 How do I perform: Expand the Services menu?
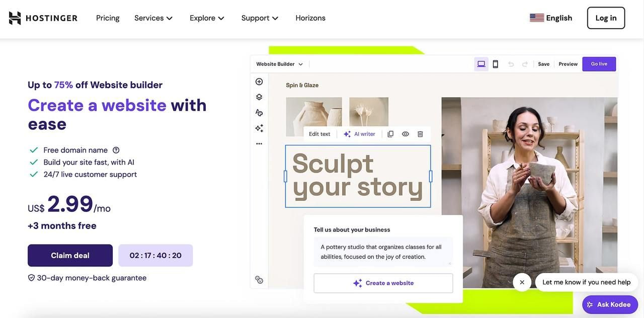153,18
